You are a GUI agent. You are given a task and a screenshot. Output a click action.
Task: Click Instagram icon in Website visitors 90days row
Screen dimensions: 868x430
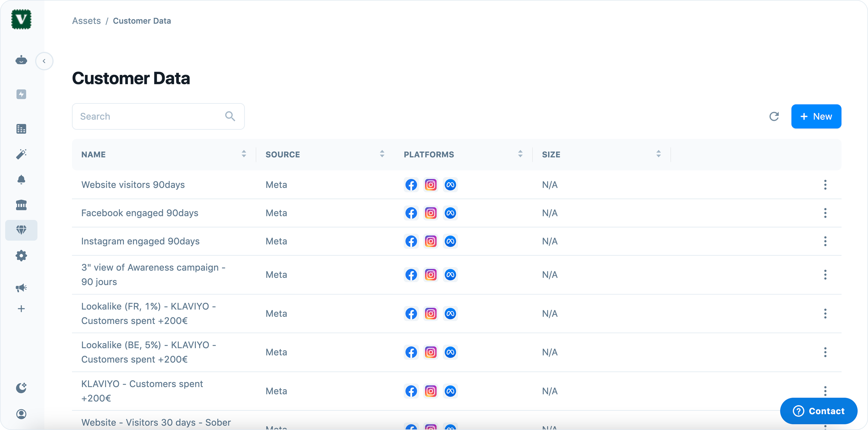[431, 185]
